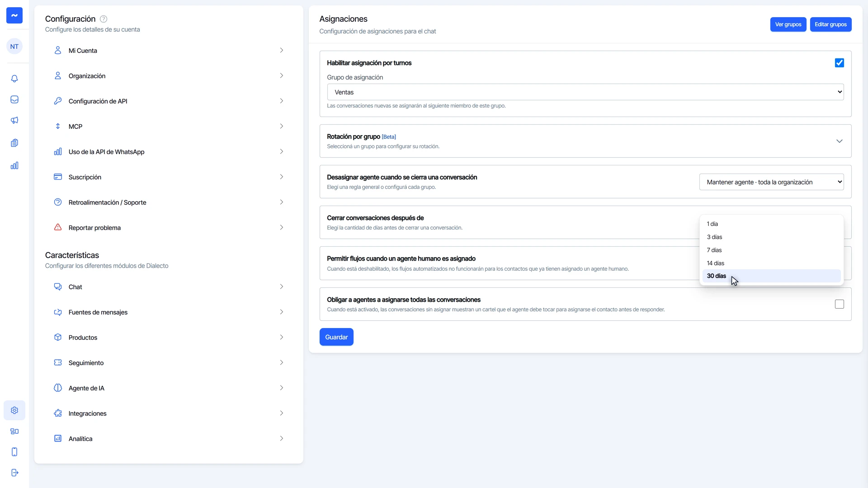Click the logout icon in sidebar
Image resolution: width=868 pixels, height=488 pixels.
(14, 473)
